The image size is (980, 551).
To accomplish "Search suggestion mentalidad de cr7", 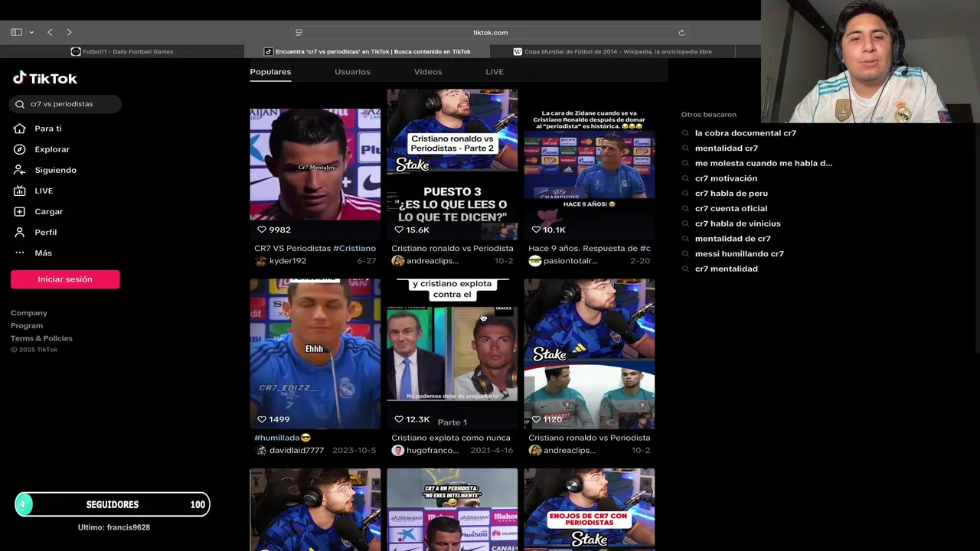I will tap(733, 239).
